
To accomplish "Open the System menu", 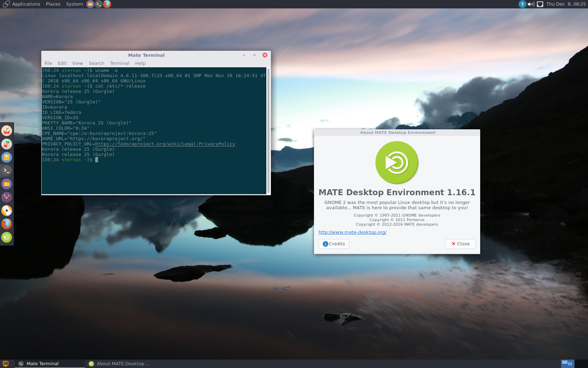I will pos(75,4).
